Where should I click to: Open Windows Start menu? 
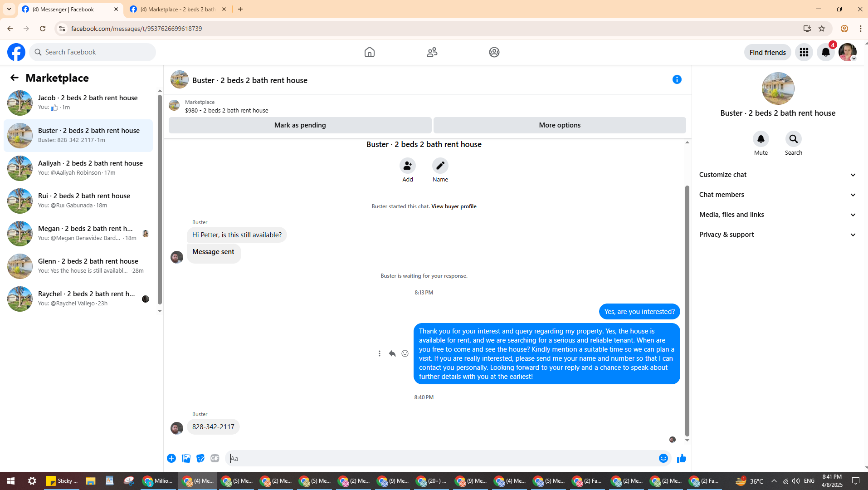(11, 481)
